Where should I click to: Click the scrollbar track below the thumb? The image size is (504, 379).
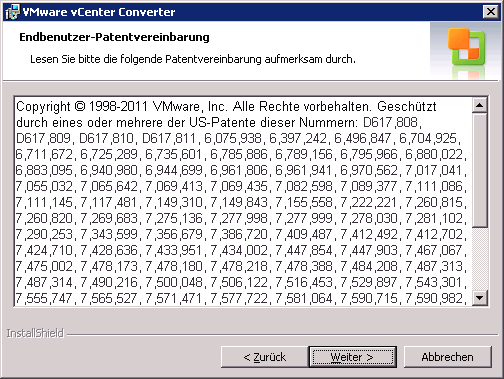[480, 259]
